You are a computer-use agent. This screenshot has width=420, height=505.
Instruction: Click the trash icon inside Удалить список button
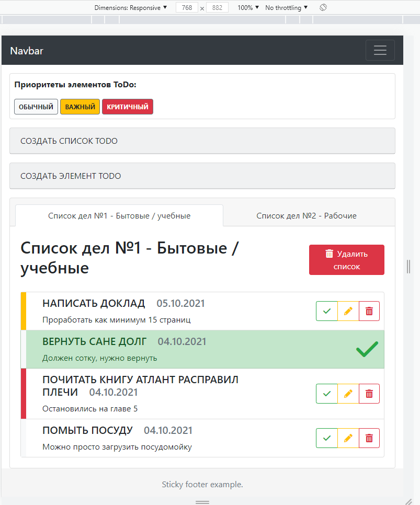click(x=328, y=254)
